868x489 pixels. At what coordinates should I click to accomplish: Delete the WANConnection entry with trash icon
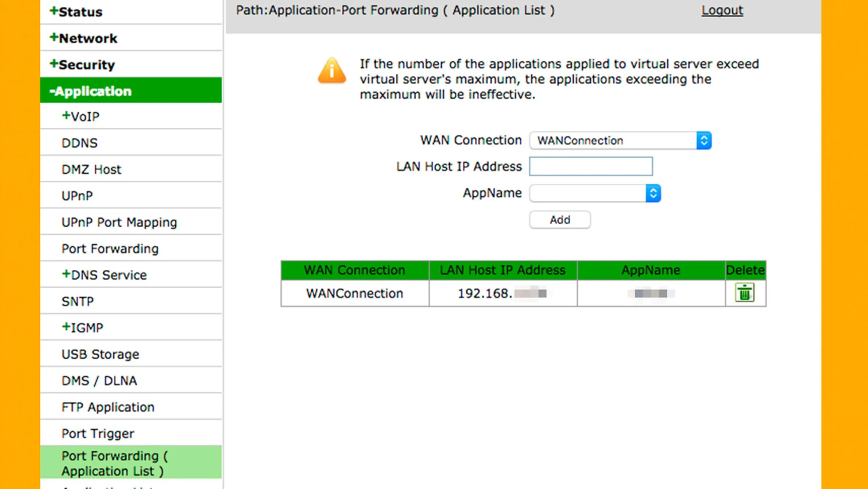point(745,293)
